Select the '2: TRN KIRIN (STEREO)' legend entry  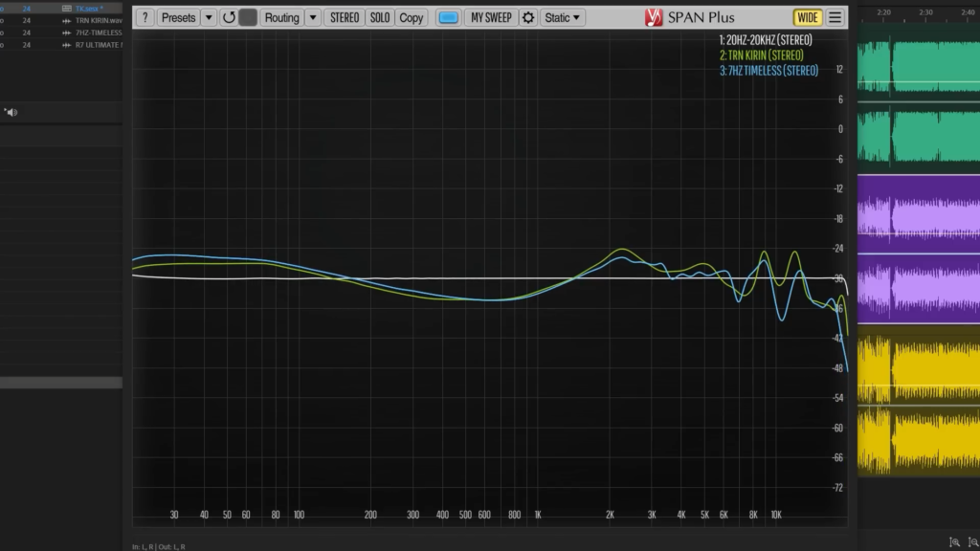tap(761, 55)
